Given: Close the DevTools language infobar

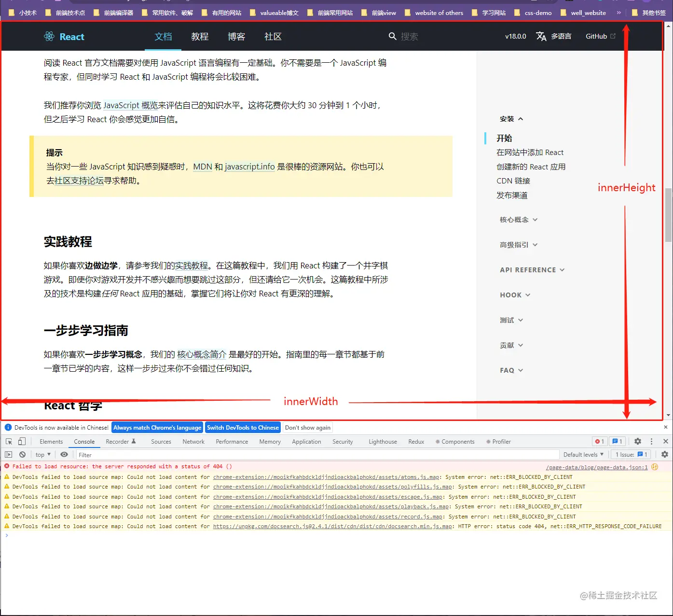Looking at the screenshot, I should point(666,427).
